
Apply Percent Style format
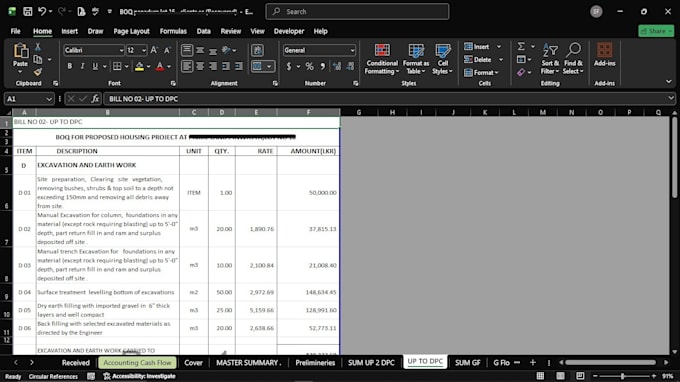point(309,66)
